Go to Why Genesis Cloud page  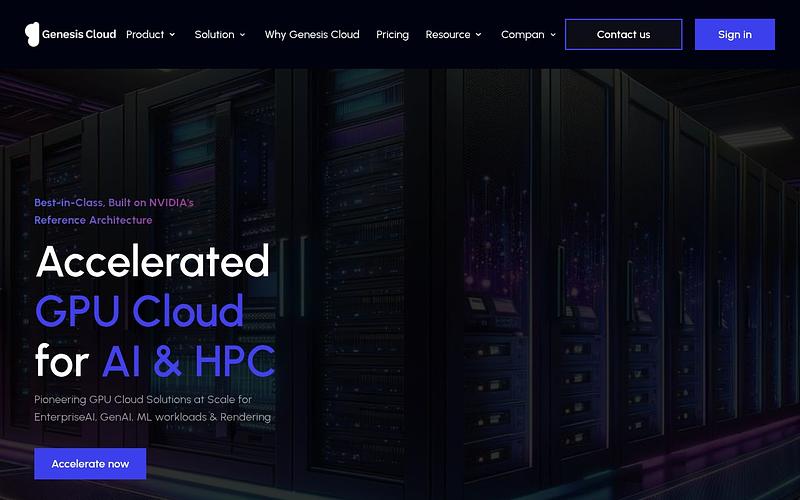point(312,34)
